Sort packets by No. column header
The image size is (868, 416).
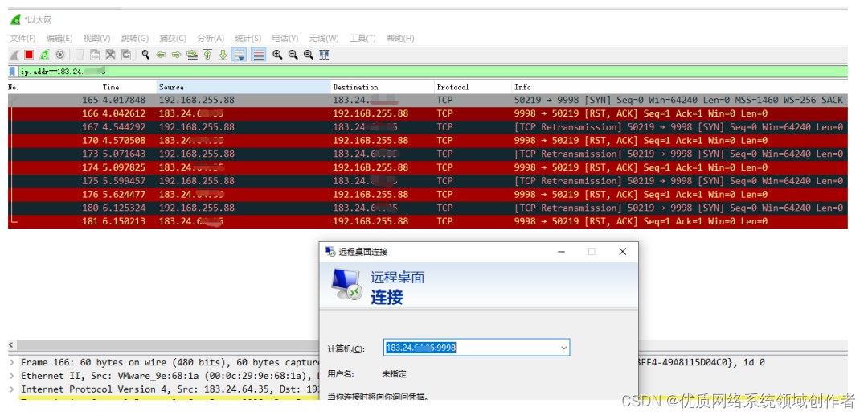click(54, 87)
